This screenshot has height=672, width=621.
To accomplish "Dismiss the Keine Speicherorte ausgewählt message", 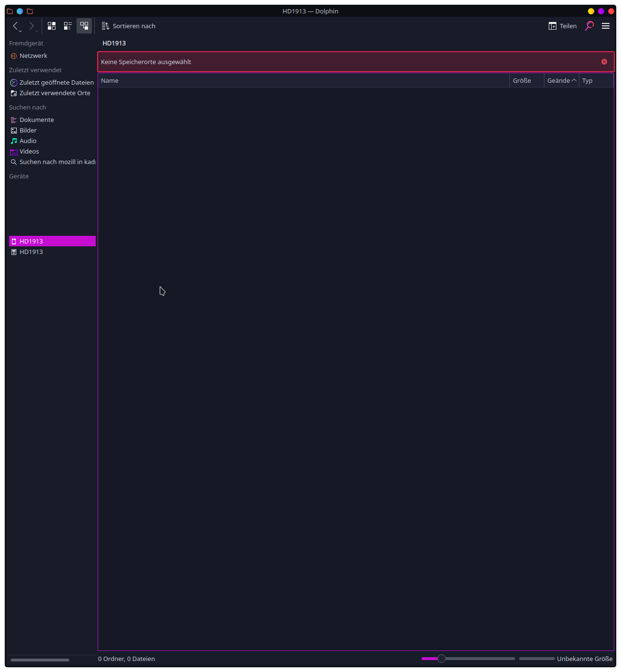I will click(604, 61).
